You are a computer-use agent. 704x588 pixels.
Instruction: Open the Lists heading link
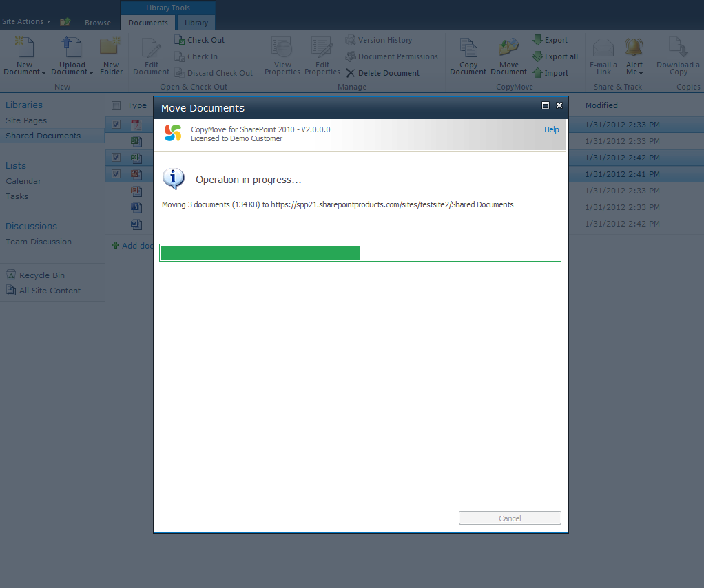click(x=16, y=166)
